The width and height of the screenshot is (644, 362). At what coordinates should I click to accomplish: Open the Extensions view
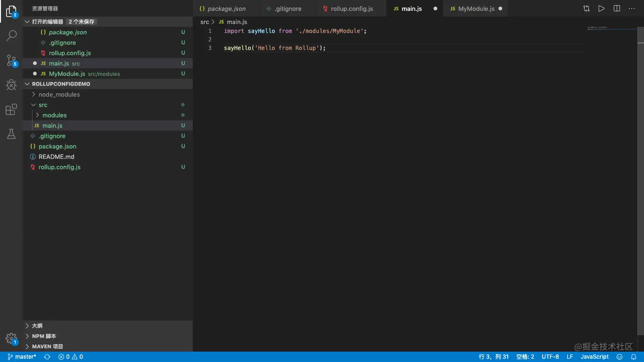point(11,110)
